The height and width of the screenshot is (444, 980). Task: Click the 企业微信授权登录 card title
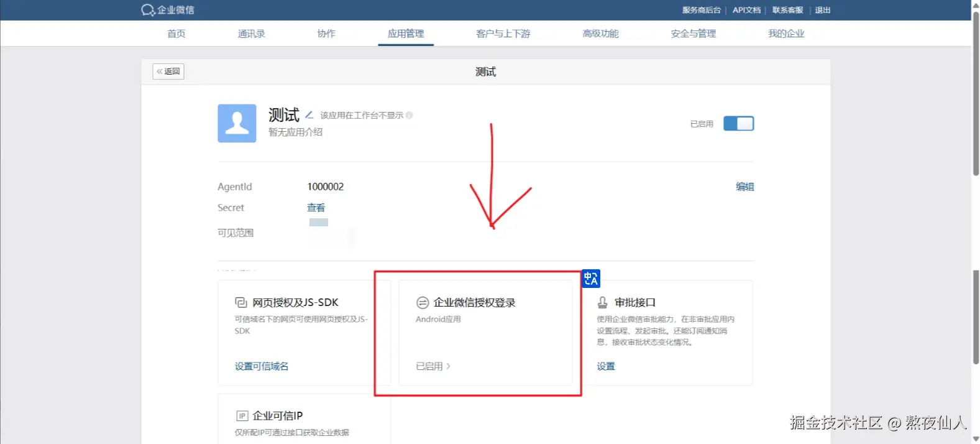click(x=475, y=303)
